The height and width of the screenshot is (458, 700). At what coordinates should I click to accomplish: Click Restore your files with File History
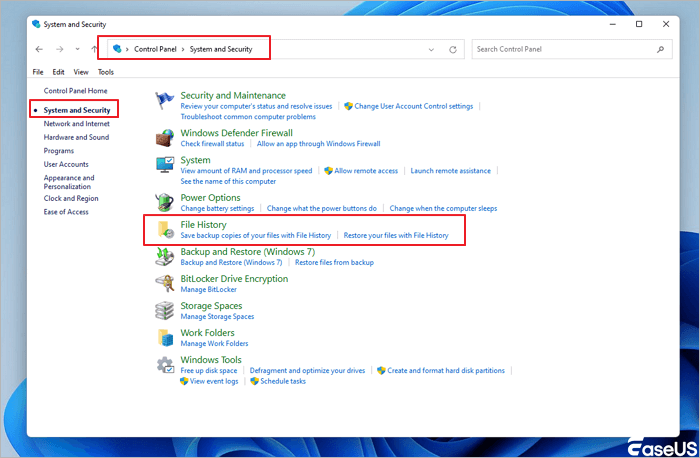[396, 236]
